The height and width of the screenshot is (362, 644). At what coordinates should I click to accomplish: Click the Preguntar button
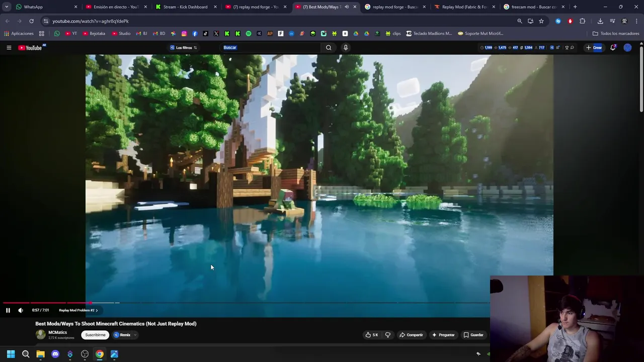pos(443,335)
